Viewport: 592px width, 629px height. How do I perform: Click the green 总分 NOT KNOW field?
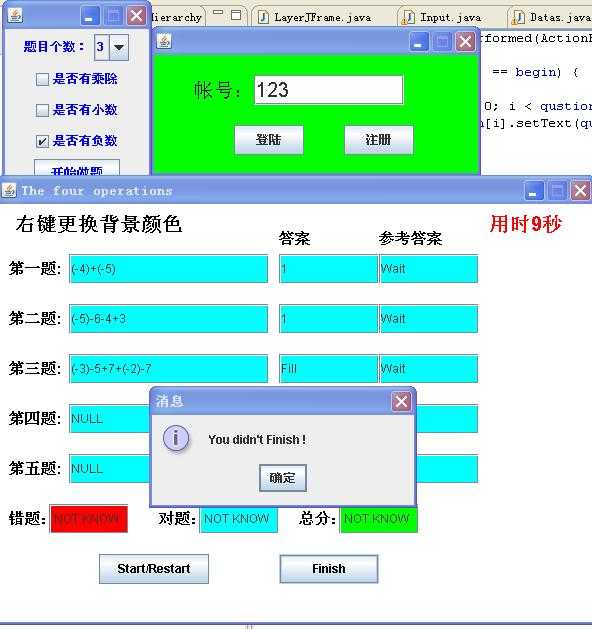pyautogui.click(x=379, y=519)
